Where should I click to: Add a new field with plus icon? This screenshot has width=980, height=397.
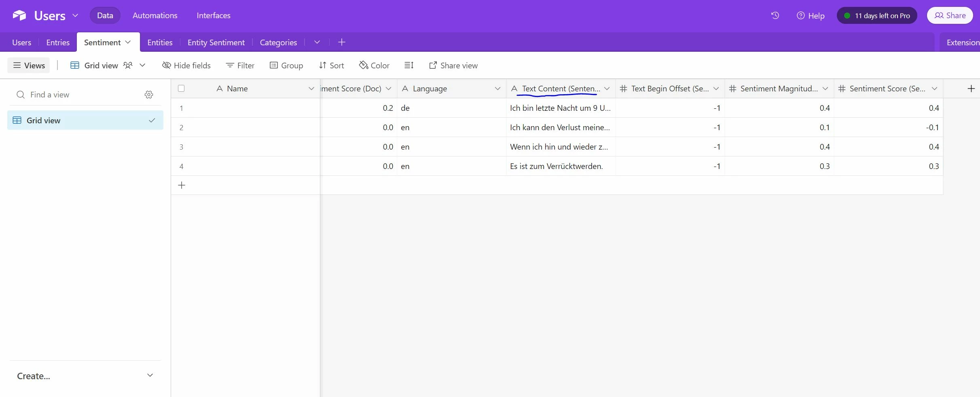(971, 89)
